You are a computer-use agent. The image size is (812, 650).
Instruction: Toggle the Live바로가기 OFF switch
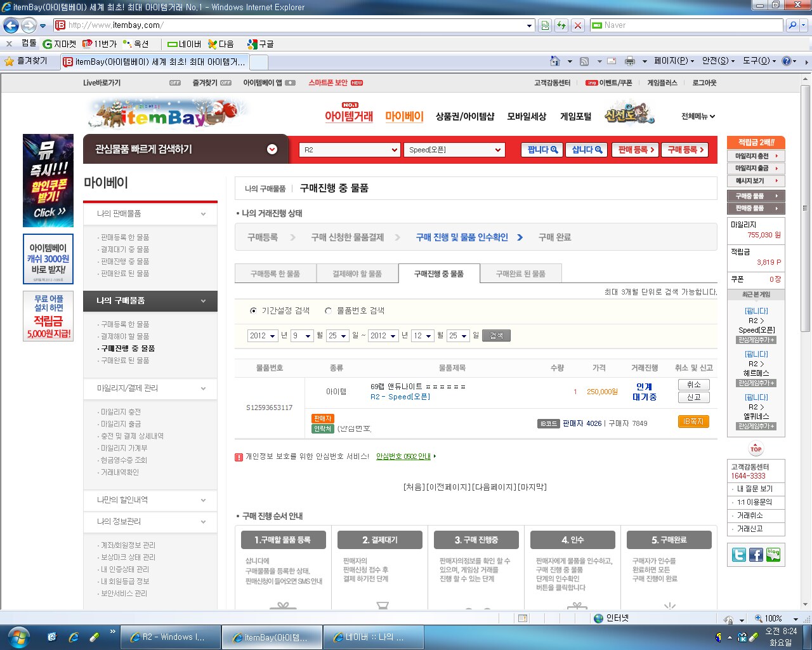point(175,83)
